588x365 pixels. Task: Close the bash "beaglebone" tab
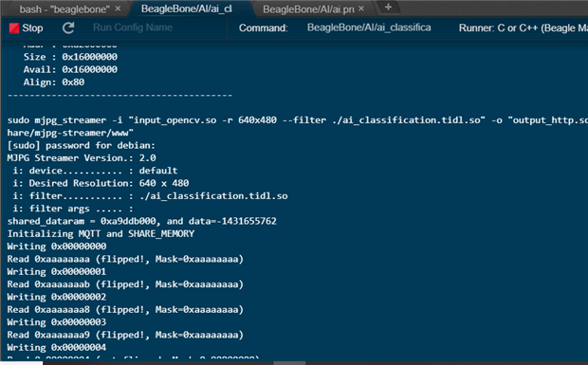click(x=118, y=9)
